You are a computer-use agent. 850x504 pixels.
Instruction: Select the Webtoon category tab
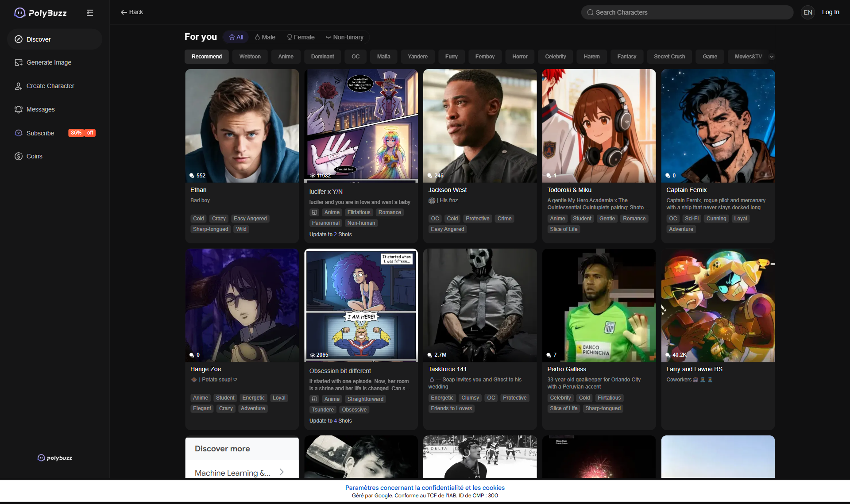pos(250,57)
